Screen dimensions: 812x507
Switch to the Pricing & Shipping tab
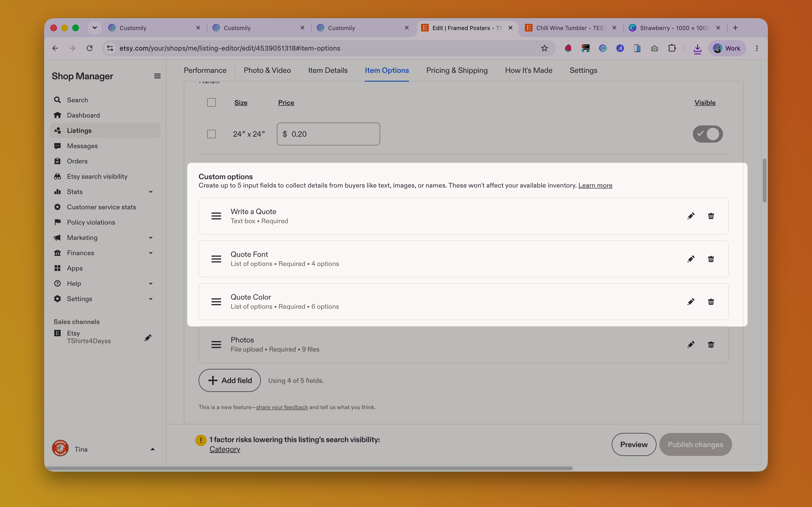coord(457,70)
